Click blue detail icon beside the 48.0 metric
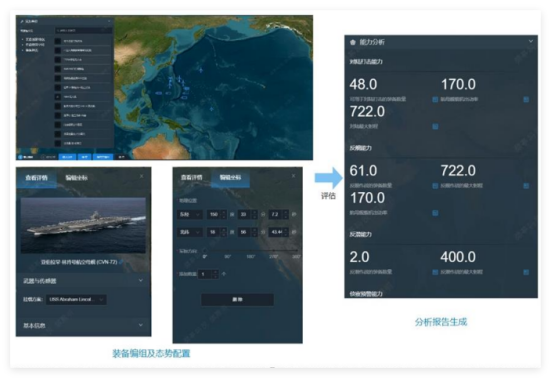Image resolution: width=552 pixels, height=378 pixels. pyautogui.click(x=435, y=100)
